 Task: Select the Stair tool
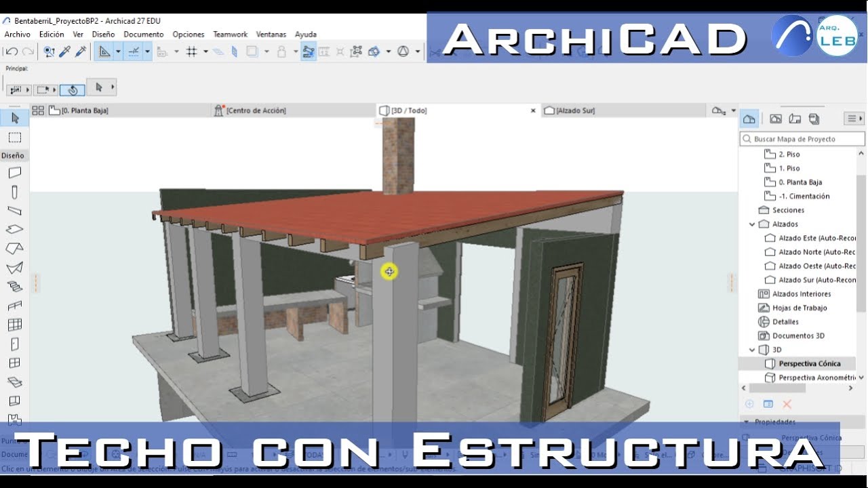pyautogui.click(x=15, y=287)
